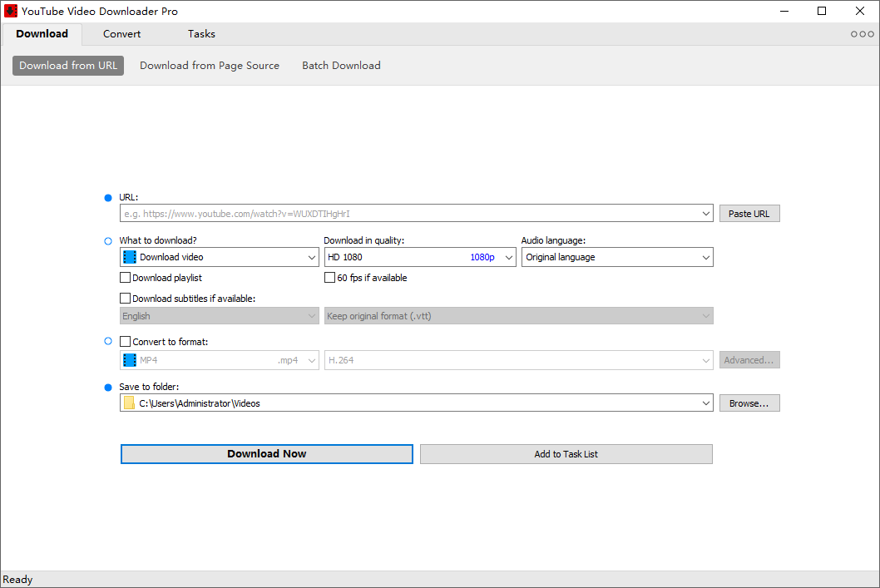The image size is (880, 588).
Task: Open the Batch Download section
Action: tap(341, 65)
